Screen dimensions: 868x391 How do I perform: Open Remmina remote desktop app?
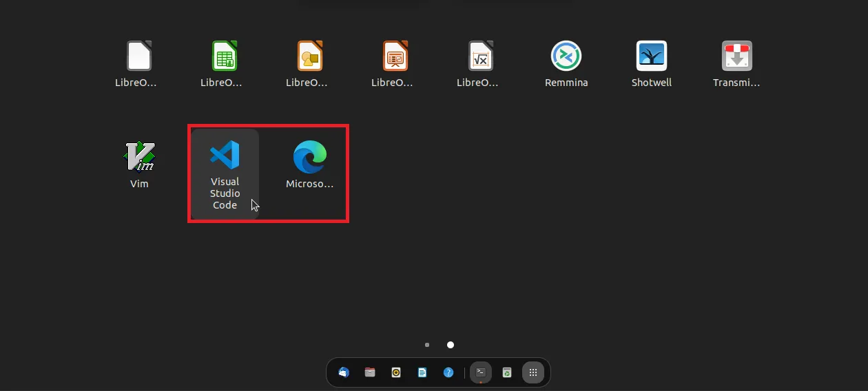point(566,56)
